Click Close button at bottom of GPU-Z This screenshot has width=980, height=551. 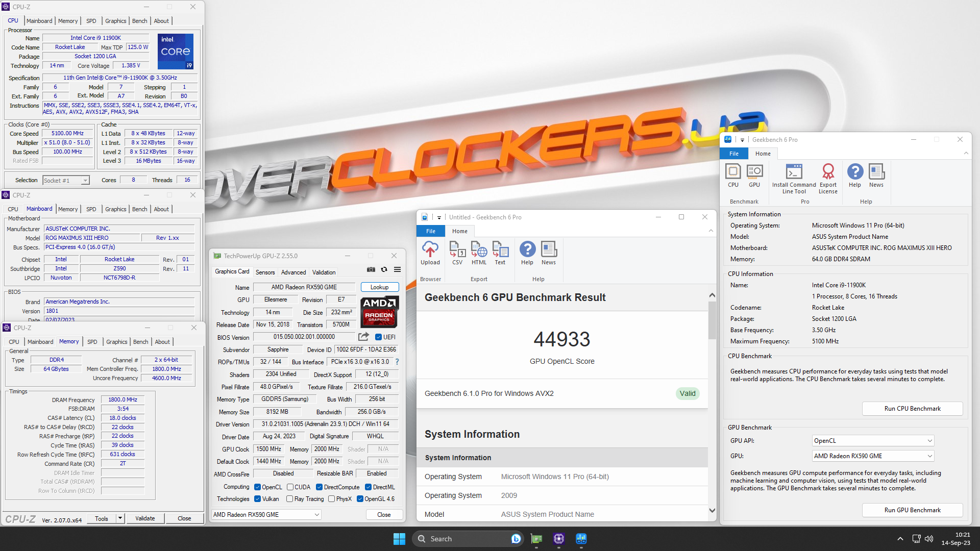pyautogui.click(x=384, y=515)
